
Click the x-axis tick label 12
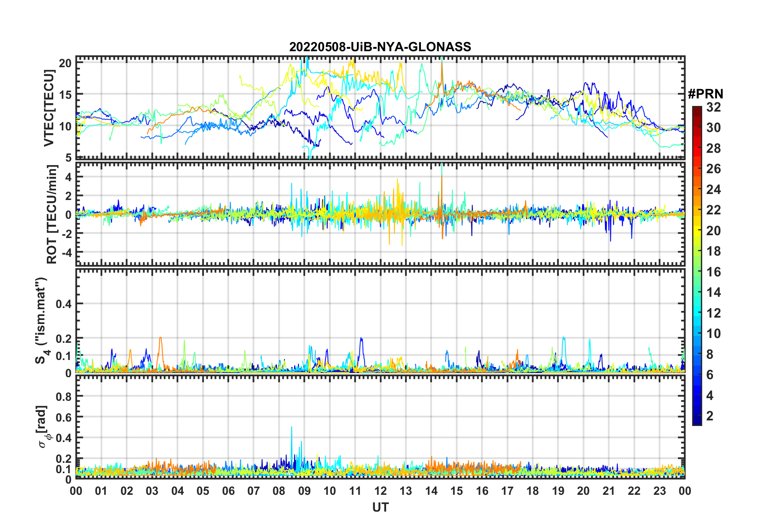(380, 491)
